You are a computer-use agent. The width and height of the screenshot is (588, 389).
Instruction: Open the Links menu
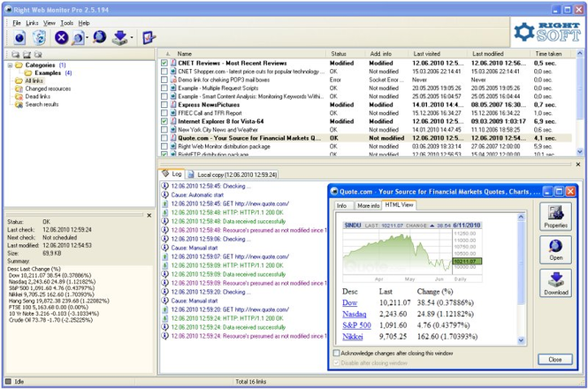click(32, 23)
